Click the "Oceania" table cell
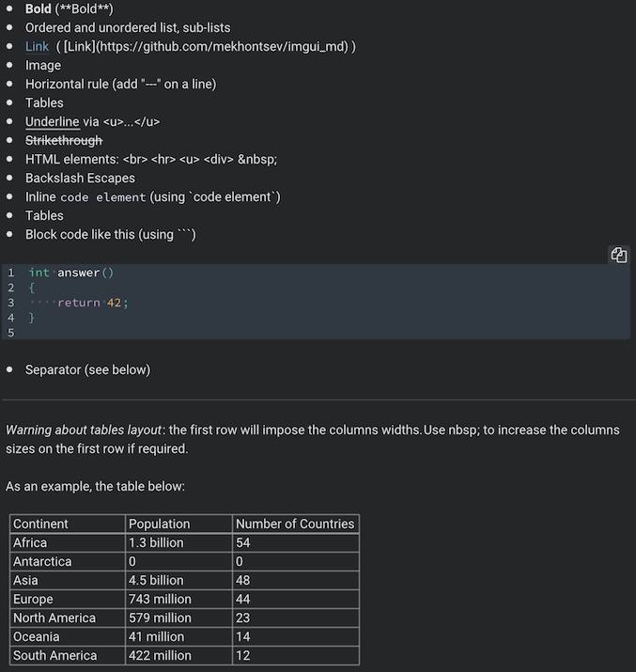Screen dimensions: 636x672 coord(37,636)
